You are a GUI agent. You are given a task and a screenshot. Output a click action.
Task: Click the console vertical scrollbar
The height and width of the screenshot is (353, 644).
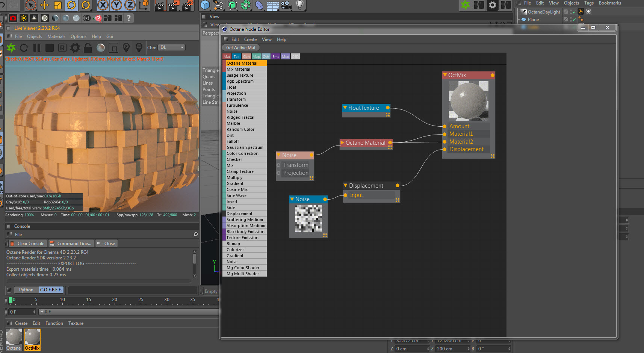click(194, 263)
